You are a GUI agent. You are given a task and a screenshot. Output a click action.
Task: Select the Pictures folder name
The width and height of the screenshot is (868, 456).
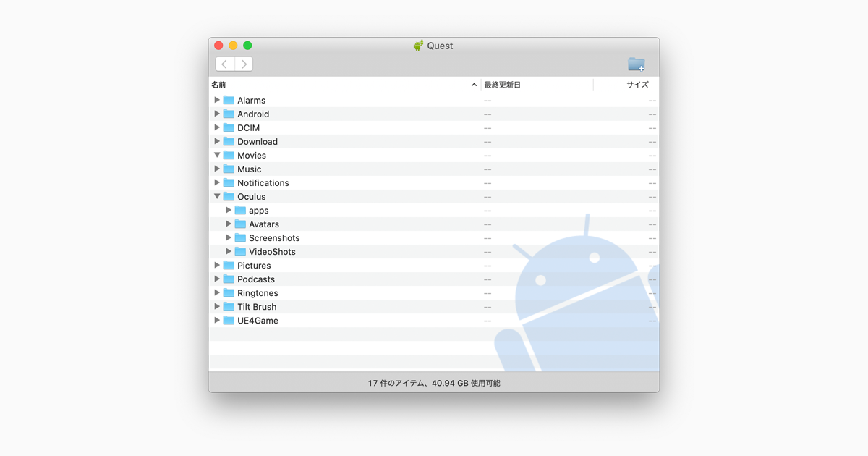click(x=254, y=266)
